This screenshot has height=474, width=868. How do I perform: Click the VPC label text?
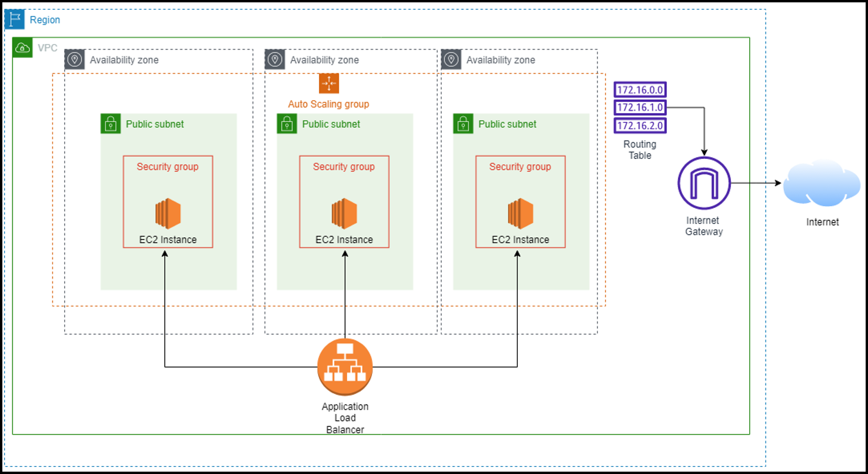coord(47,48)
